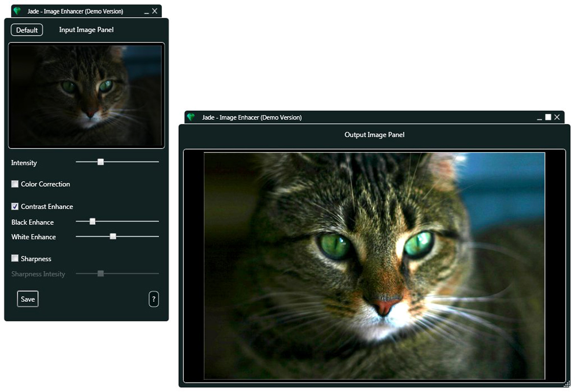Click the output window resize grip
The height and width of the screenshot is (392, 575).
tap(567, 384)
